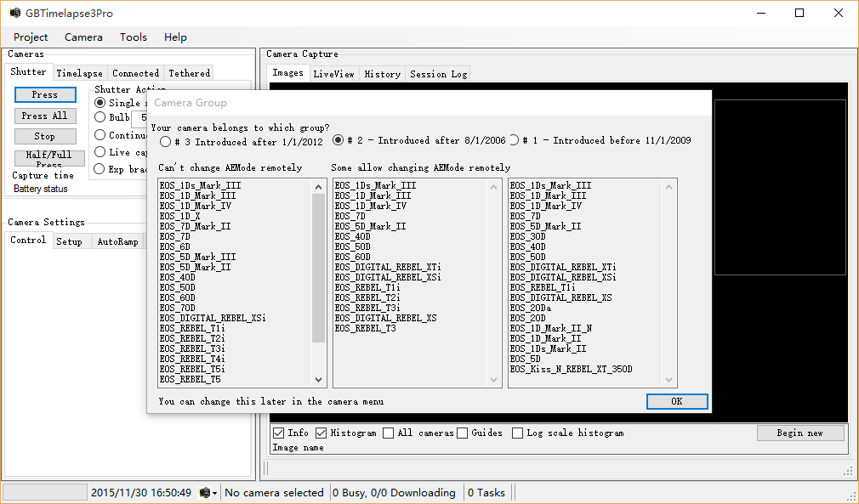Screen dimensions: 859x504
Task: Select the Control tab
Action: pyautogui.click(x=28, y=241)
